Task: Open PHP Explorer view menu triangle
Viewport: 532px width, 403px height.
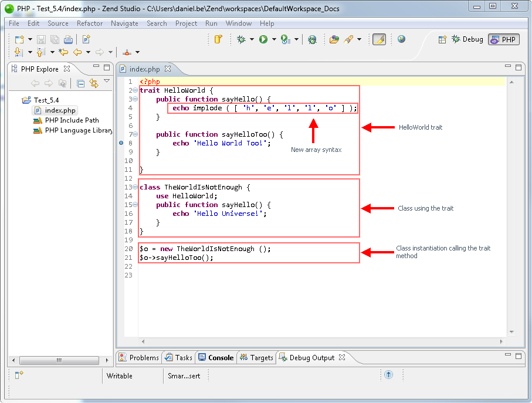Action: point(107,82)
